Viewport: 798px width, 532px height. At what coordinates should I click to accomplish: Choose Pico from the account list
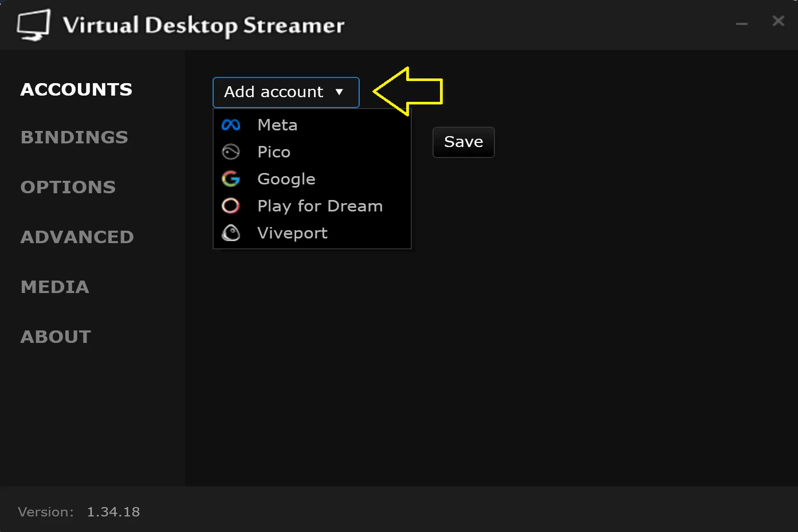click(x=312, y=152)
